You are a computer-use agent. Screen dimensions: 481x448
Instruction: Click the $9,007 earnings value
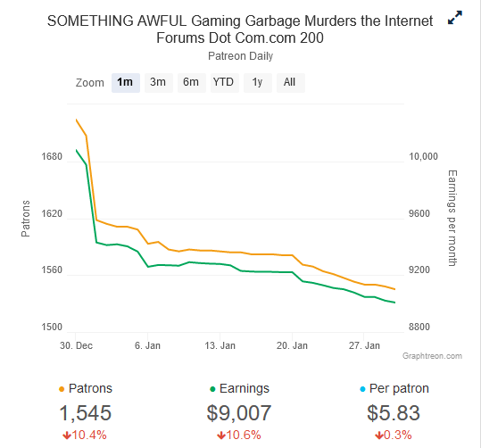[239, 412]
